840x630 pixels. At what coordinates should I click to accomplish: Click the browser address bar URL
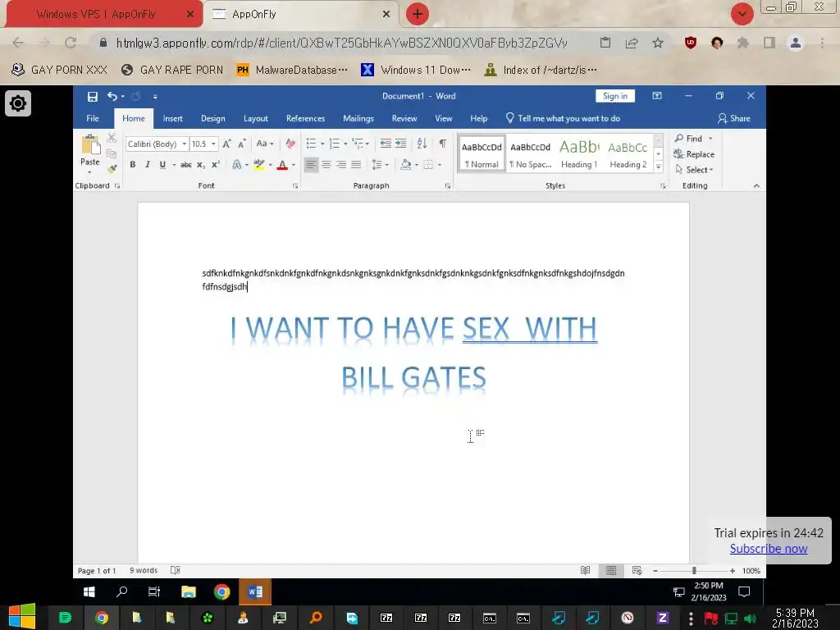(342, 43)
